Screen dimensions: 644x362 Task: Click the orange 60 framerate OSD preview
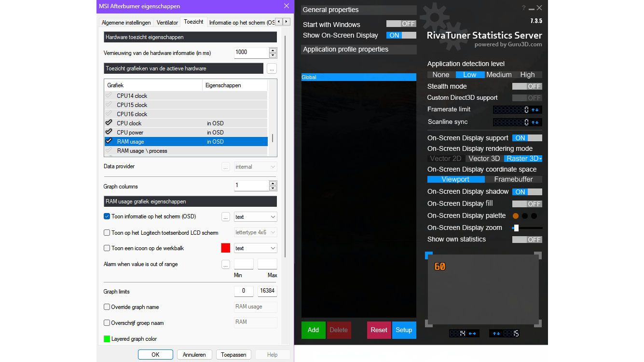pyautogui.click(x=440, y=267)
